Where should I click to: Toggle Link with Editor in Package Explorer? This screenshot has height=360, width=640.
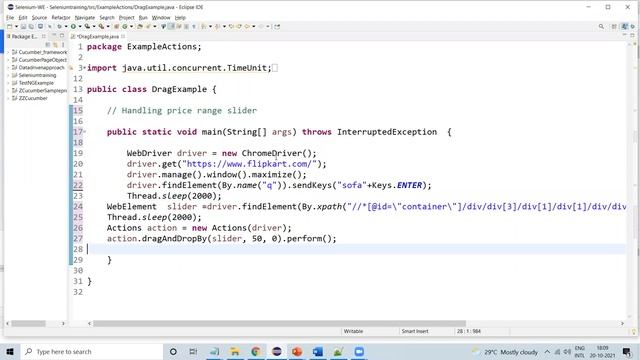pos(55,44)
